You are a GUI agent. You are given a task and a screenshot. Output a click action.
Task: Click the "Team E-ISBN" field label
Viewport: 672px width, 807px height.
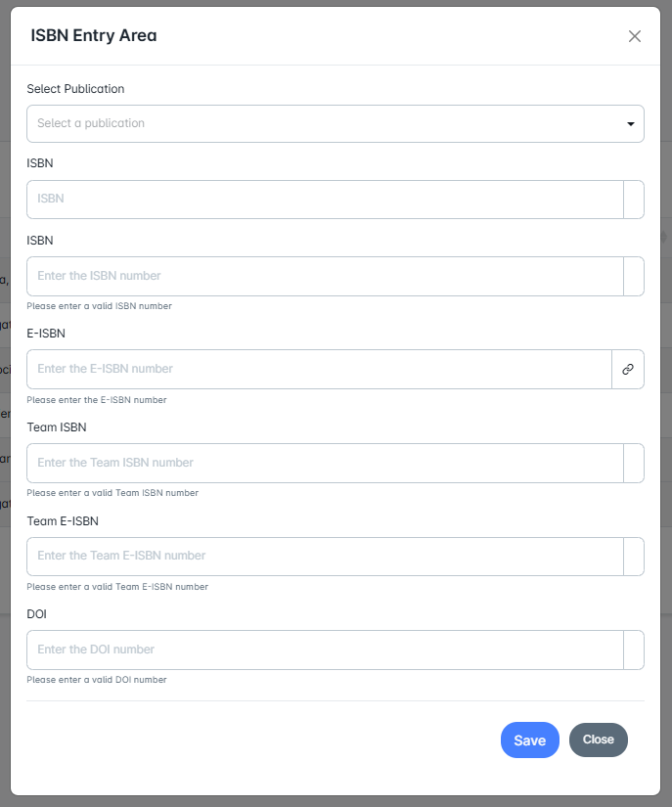tap(62, 521)
